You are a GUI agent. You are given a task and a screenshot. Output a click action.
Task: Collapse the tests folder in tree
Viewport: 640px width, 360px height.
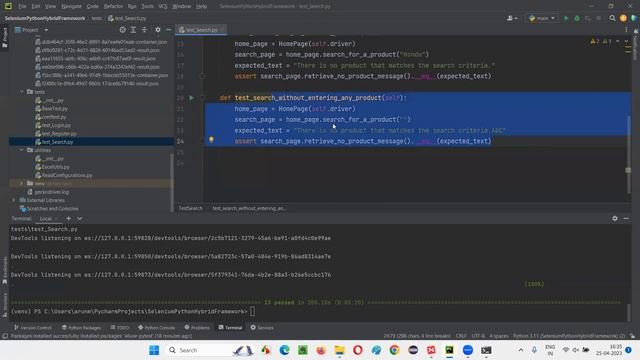[x=22, y=92]
